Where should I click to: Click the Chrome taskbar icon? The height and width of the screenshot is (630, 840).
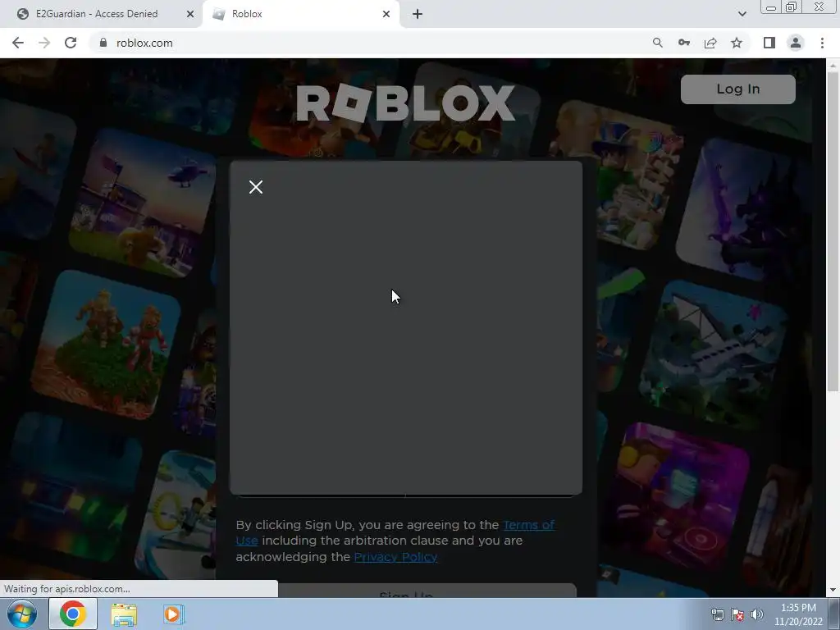(x=73, y=614)
